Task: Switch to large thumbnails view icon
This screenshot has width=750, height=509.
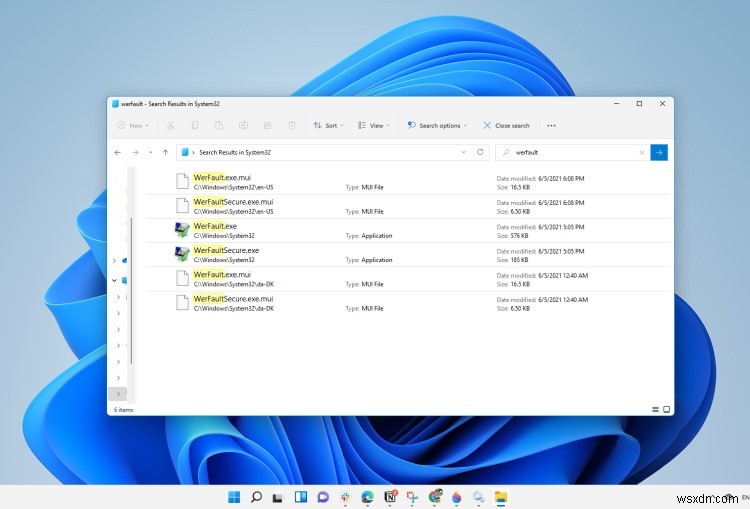Action: coord(666,410)
